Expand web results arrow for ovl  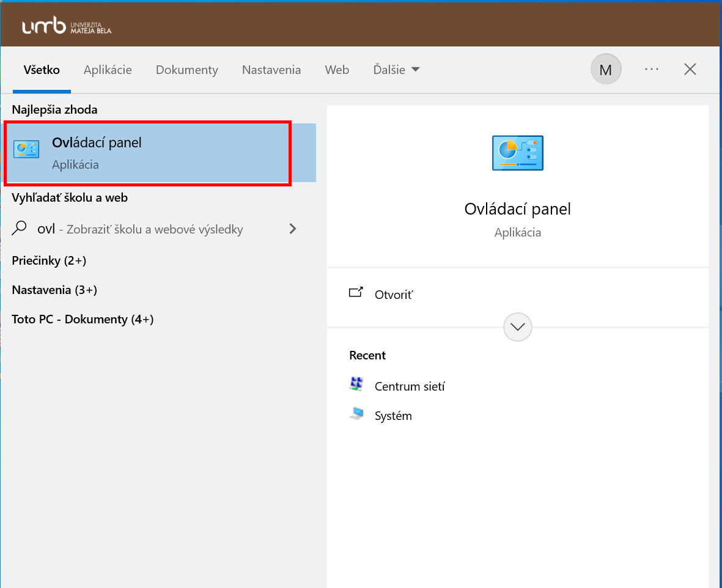(x=292, y=229)
